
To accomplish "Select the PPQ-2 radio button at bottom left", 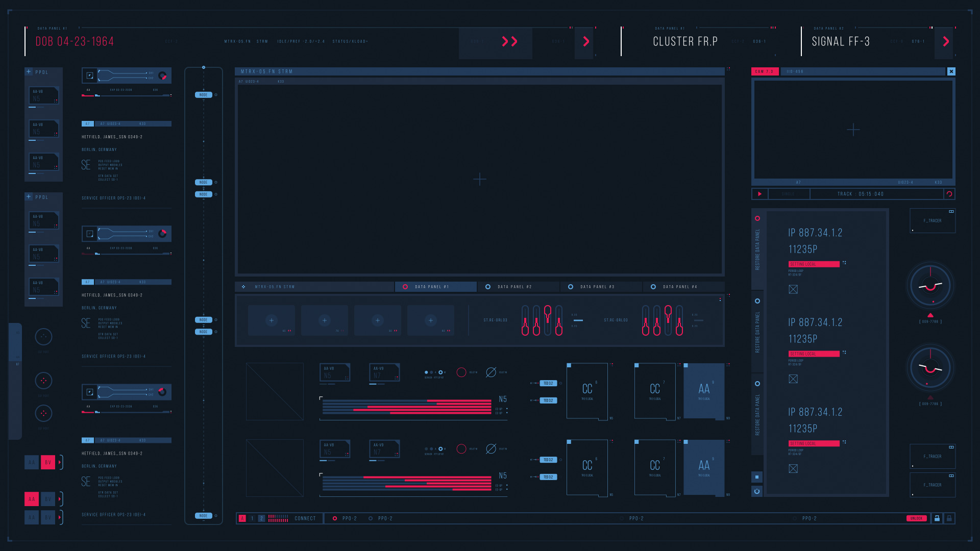I will pyautogui.click(x=334, y=518).
